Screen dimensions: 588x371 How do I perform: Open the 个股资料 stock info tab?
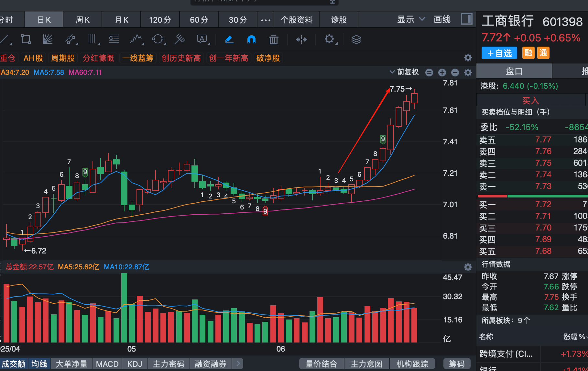tap(297, 20)
